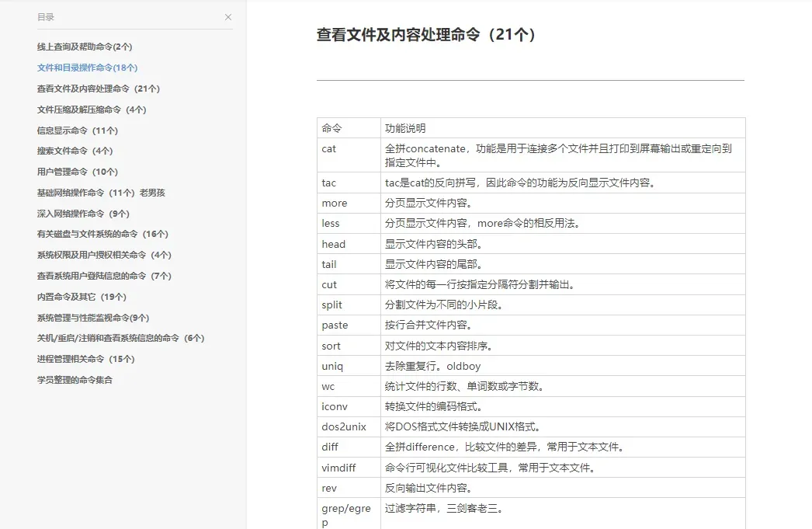Select the diff command cell
This screenshot has width=812, height=529.
pyautogui.click(x=349, y=447)
